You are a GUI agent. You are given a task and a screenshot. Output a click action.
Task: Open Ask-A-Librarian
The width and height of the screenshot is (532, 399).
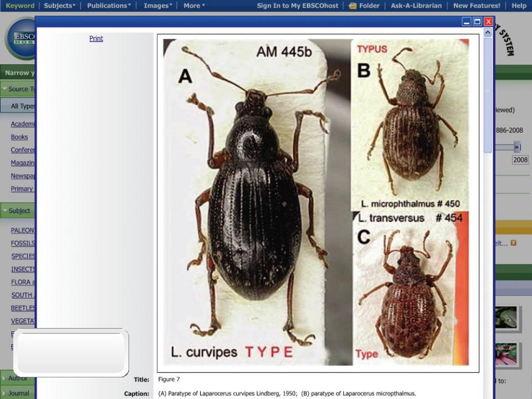[x=416, y=6]
